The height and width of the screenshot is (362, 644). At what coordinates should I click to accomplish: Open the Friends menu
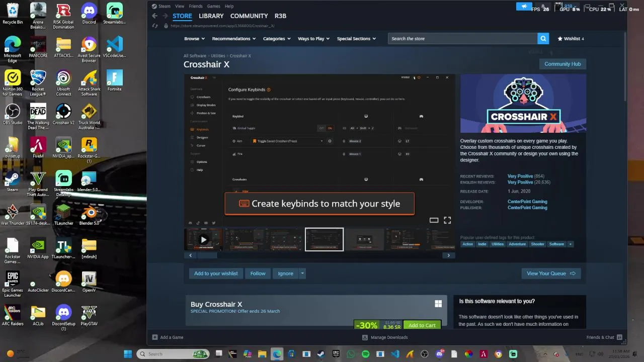coord(196,6)
